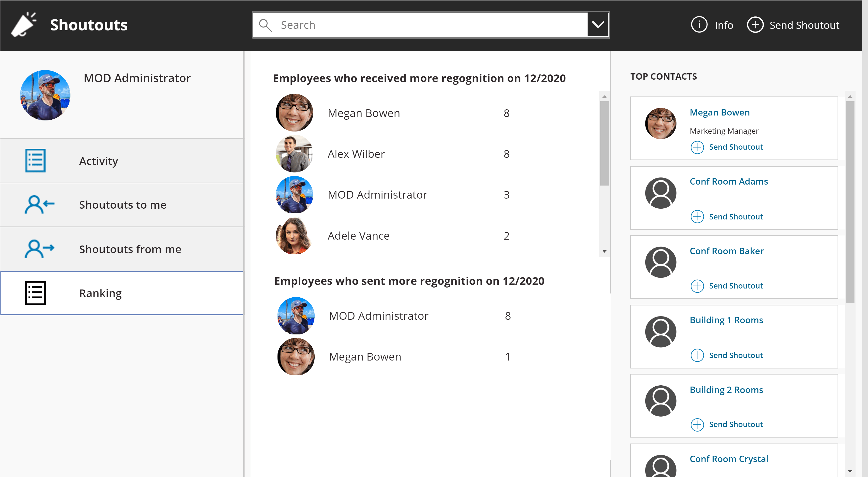Click the Shoutouts to me person icon
This screenshot has width=868, height=477.
tap(39, 204)
